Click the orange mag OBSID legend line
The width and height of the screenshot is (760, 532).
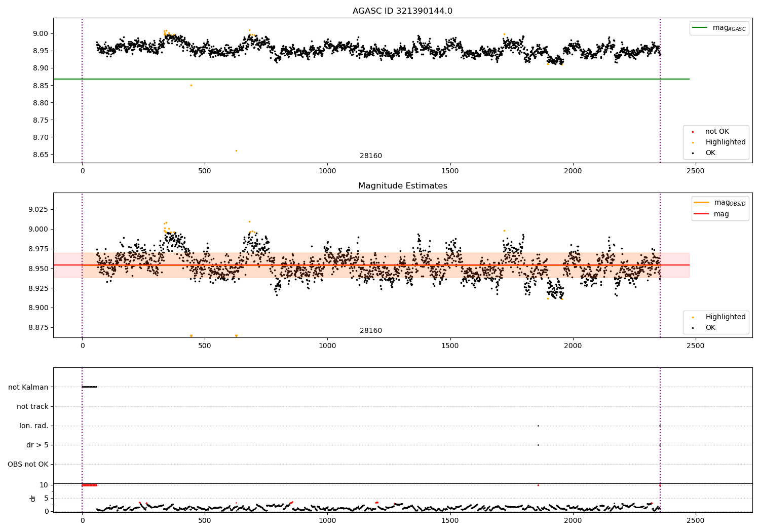click(x=702, y=203)
